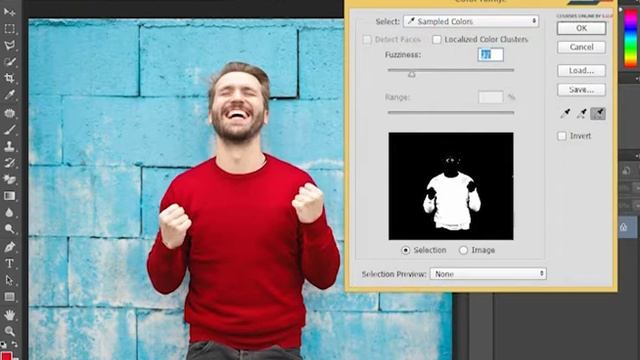Screen dimensions: 640x360
Task: Select the Clone Stamp tool
Action: tap(9, 146)
